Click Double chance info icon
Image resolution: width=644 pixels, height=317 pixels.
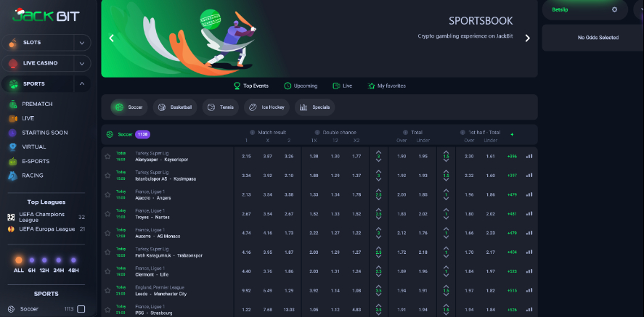pyautogui.click(x=317, y=133)
